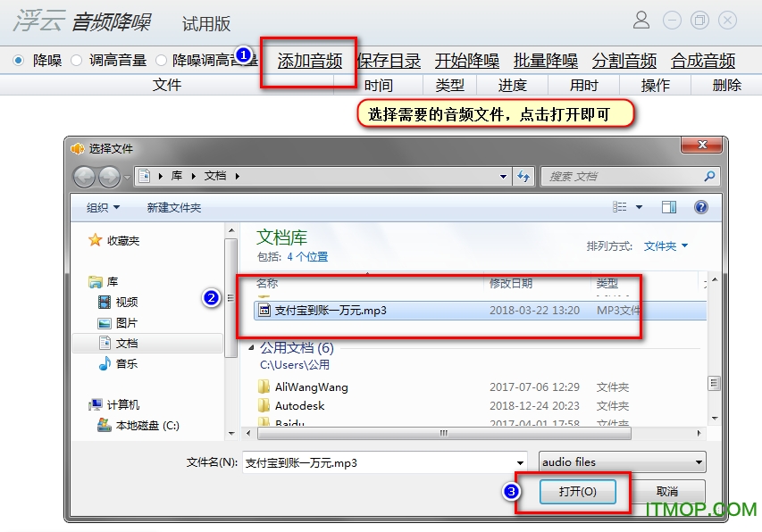Click the preview pane icon near the Help icon

(669, 206)
